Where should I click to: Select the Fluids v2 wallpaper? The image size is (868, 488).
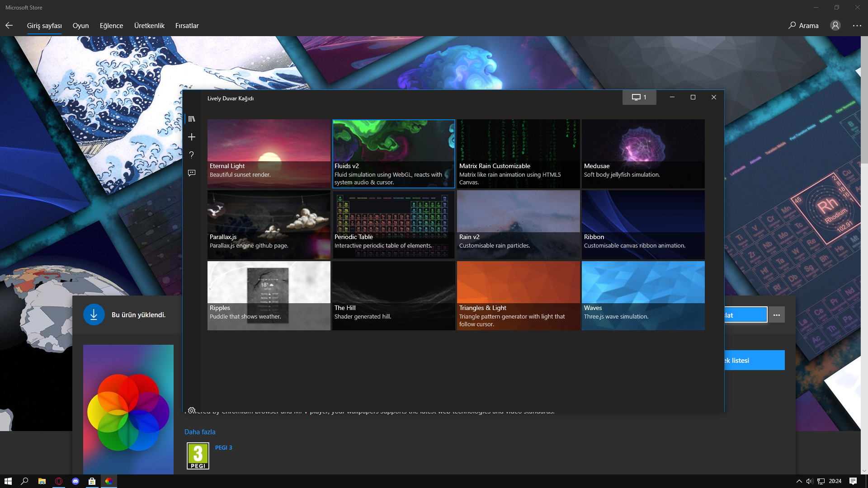(x=394, y=154)
